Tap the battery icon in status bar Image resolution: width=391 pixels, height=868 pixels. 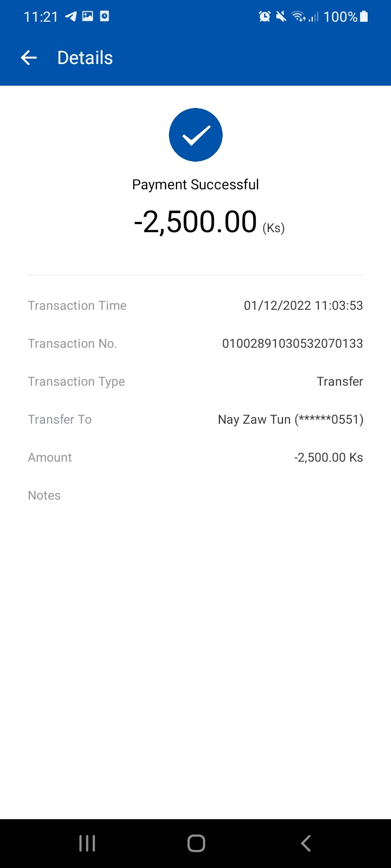364,16
